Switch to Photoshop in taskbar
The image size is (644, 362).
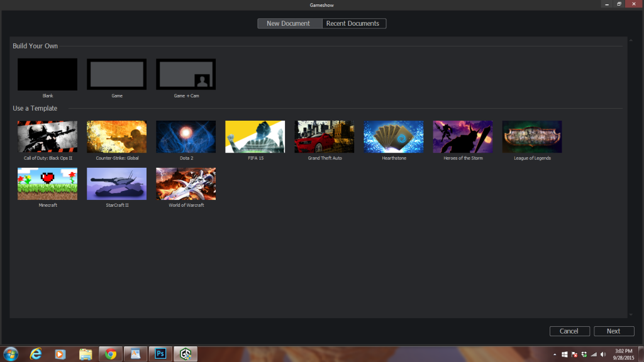click(160, 354)
